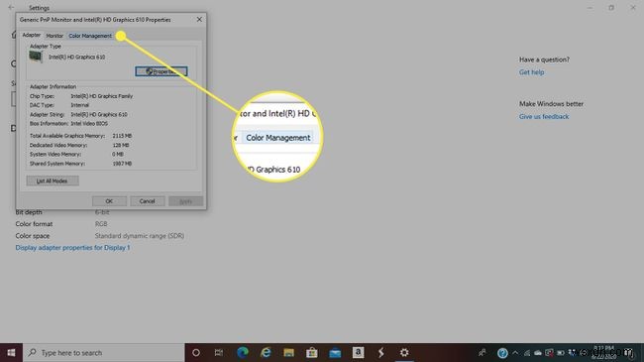Open File Explorer from taskbar
The height and width of the screenshot is (362, 644).
pos(288,352)
